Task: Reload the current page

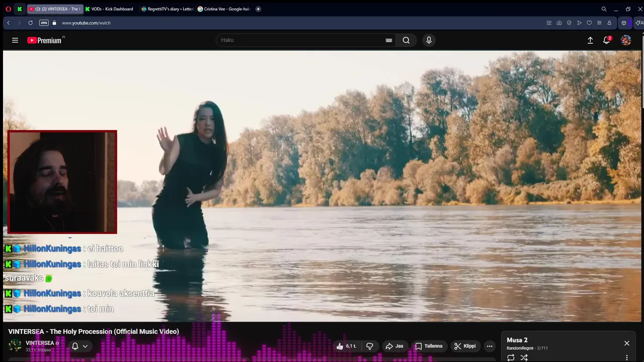Action: [x=30, y=23]
